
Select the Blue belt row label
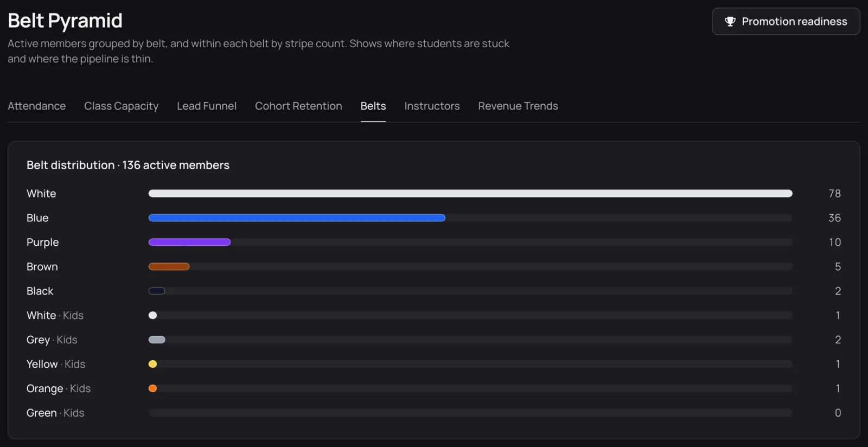click(37, 218)
